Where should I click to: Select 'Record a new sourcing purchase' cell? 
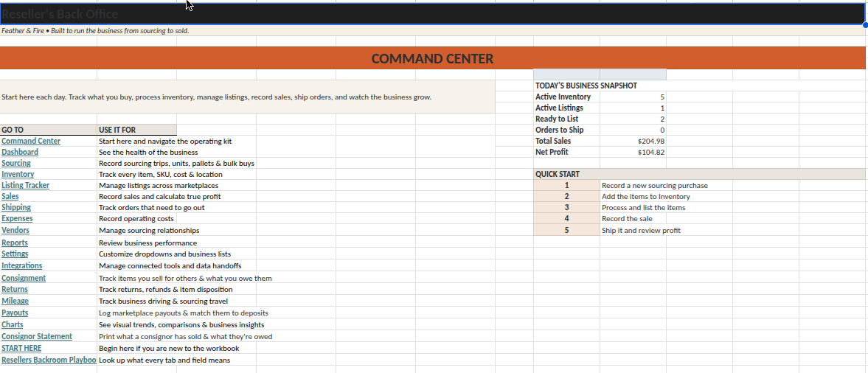(x=654, y=185)
